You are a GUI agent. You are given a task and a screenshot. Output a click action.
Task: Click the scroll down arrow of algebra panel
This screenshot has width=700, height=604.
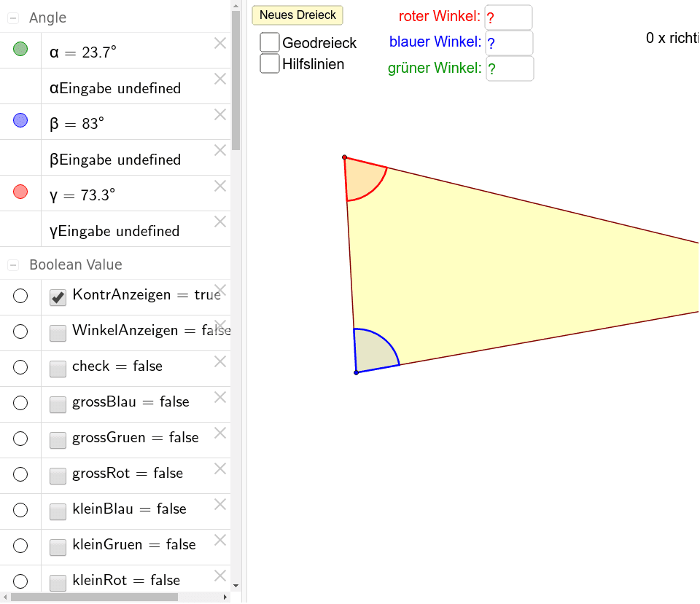click(236, 586)
